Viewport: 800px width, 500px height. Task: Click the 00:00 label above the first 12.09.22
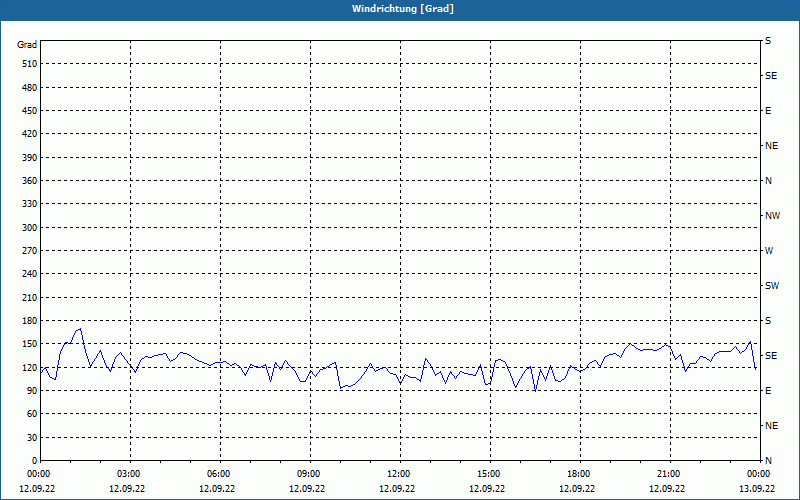(39, 474)
